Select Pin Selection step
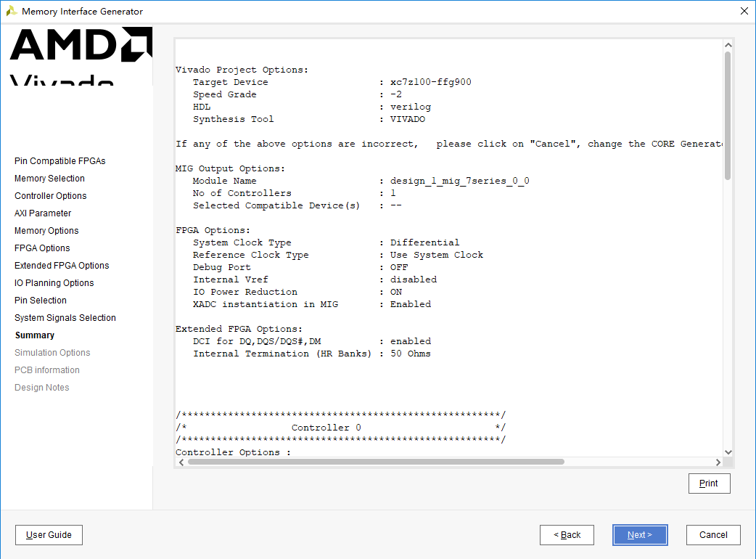Viewport: 756px width, 559px height. [41, 300]
